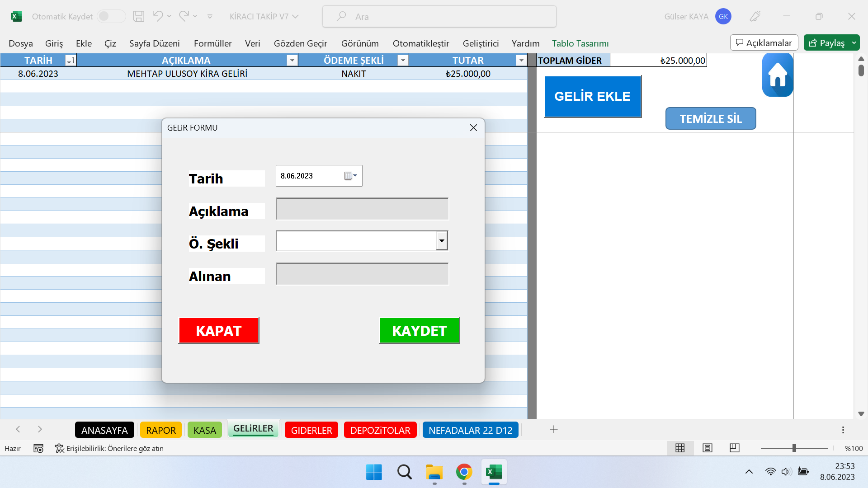Open the GİDERLER sheet tab

point(311,430)
